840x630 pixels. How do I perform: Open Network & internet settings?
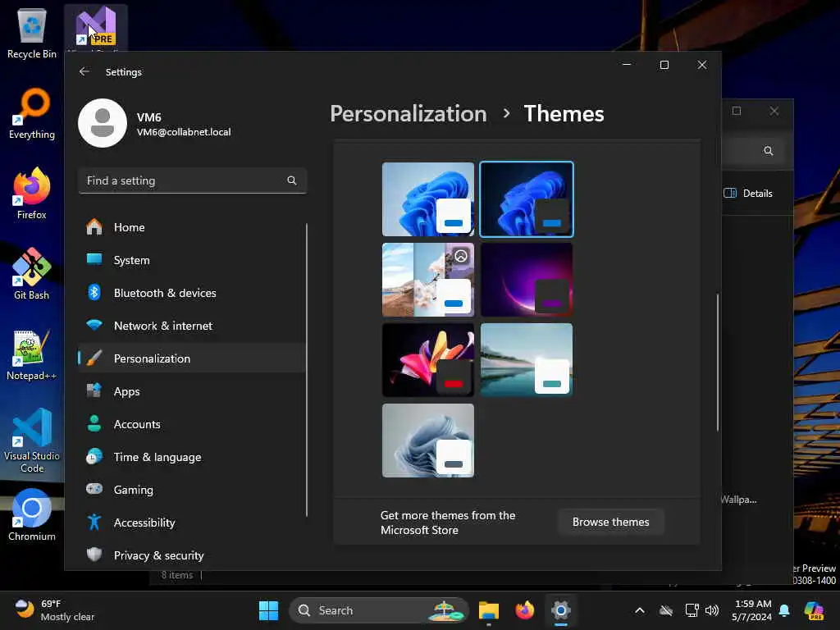tap(192, 326)
